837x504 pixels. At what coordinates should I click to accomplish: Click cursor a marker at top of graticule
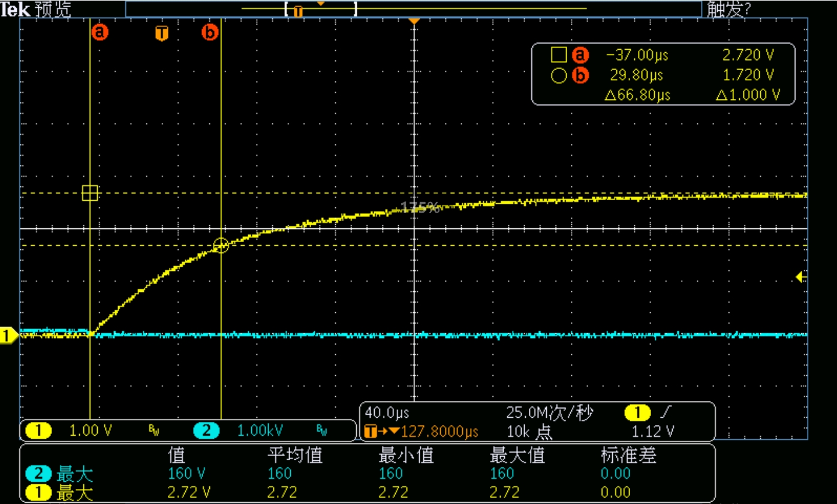(100, 32)
